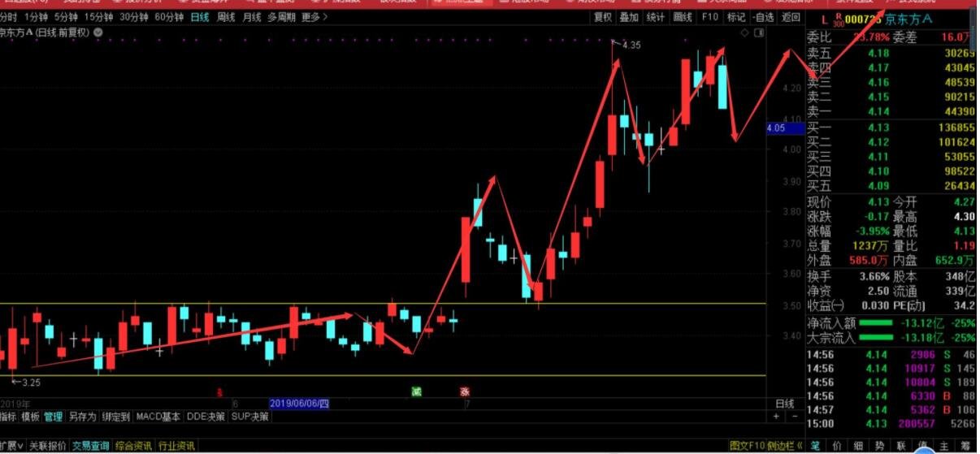Click 另存为 save-as button
This screenshot has height=454, width=980.
pos(81,417)
